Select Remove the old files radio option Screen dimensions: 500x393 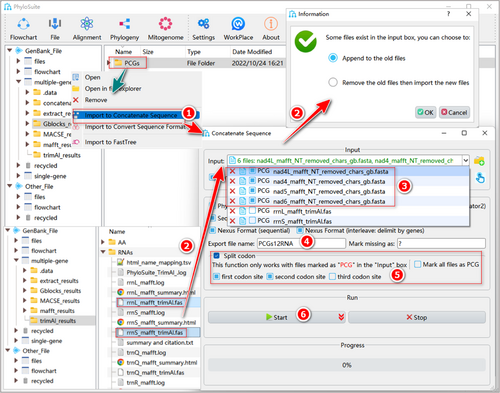point(333,82)
